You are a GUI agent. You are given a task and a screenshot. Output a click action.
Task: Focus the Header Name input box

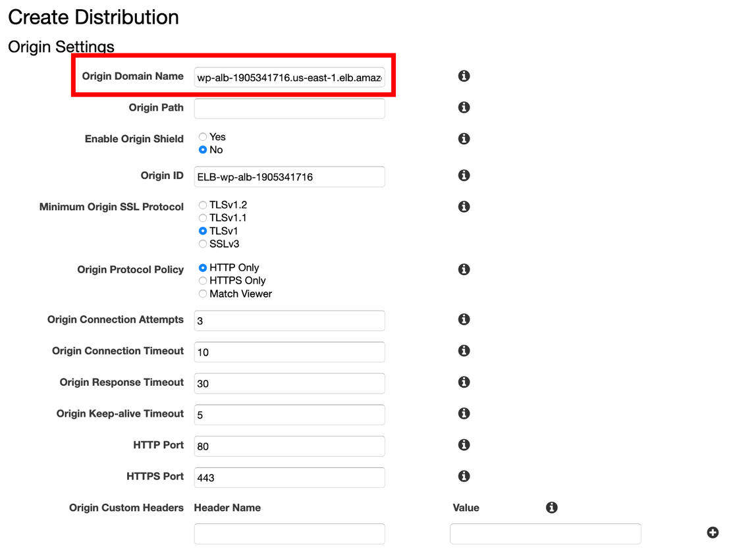coord(289,534)
